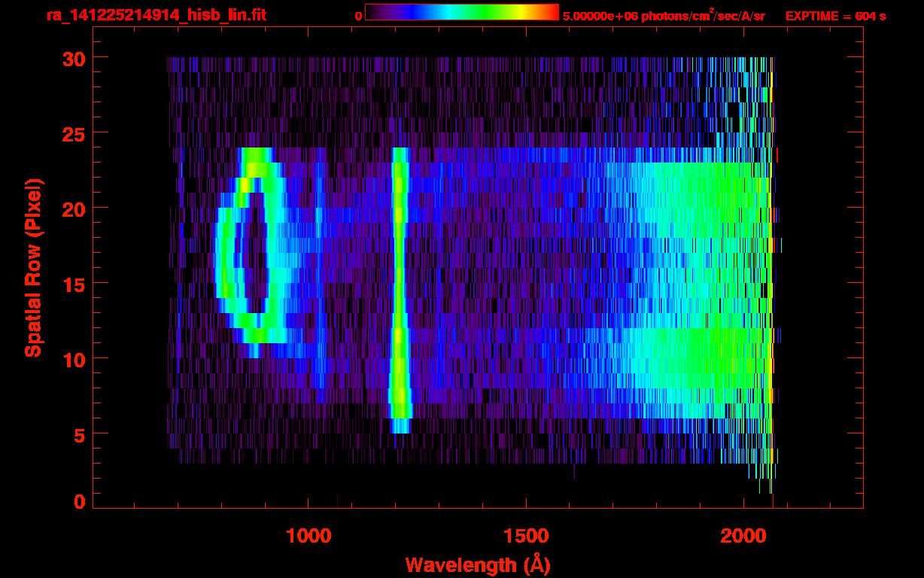Click the 1000 wavelength tick label
This screenshot has height=578, width=924.
pos(309,536)
